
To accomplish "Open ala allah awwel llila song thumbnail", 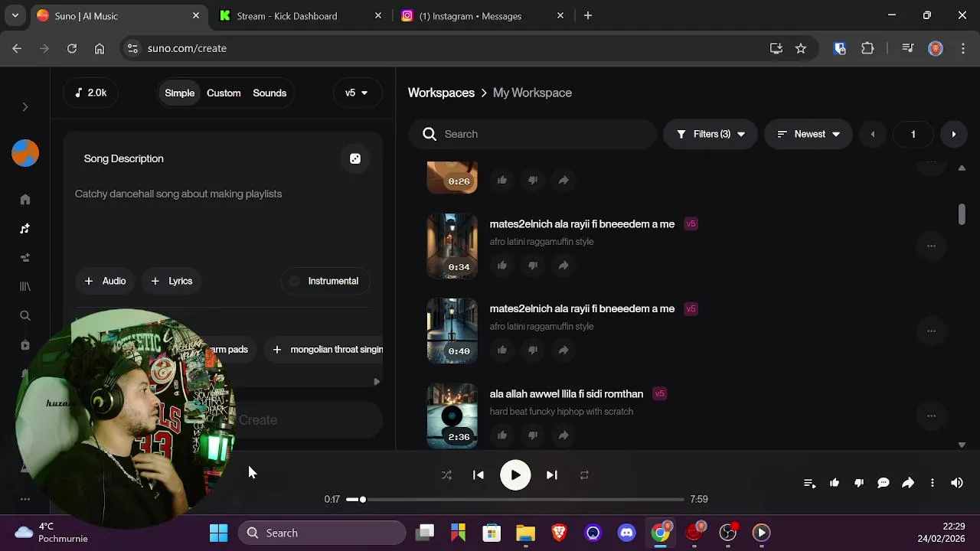I will coord(452,416).
